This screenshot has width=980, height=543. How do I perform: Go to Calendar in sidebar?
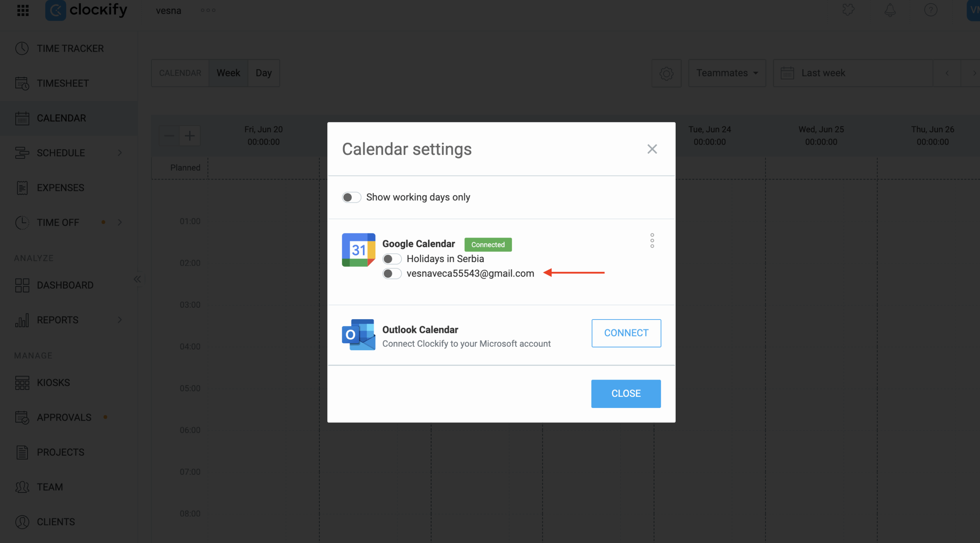click(69, 118)
